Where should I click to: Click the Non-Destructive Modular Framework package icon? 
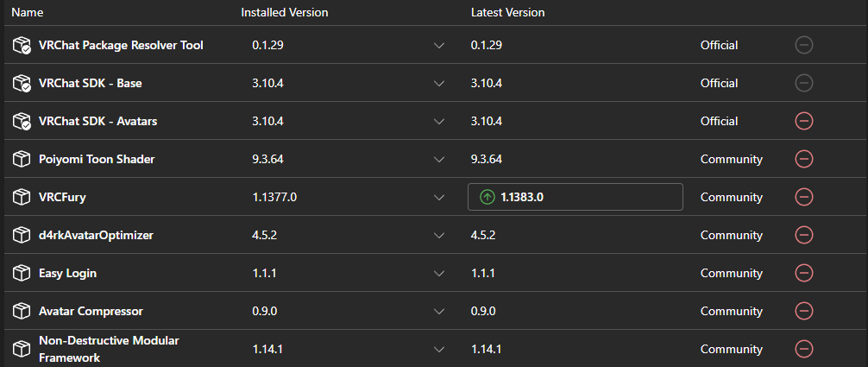pos(21,349)
